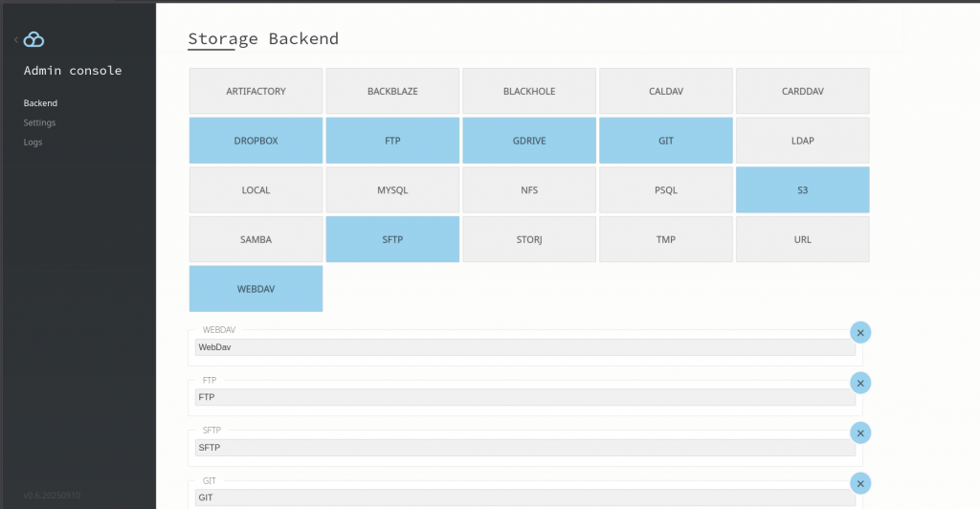Enable the MYSQL backend tile
The height and width of the screenshot is (509, 980).
point(392,189)
